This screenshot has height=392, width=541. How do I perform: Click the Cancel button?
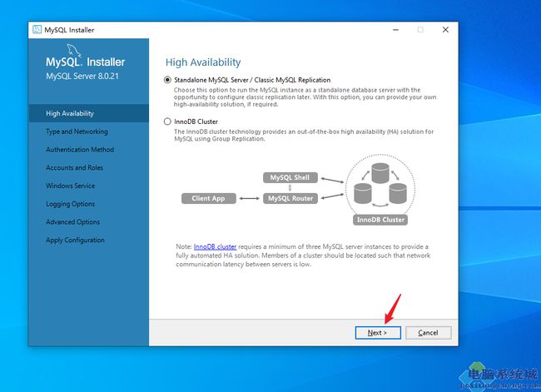click(428, 333)
